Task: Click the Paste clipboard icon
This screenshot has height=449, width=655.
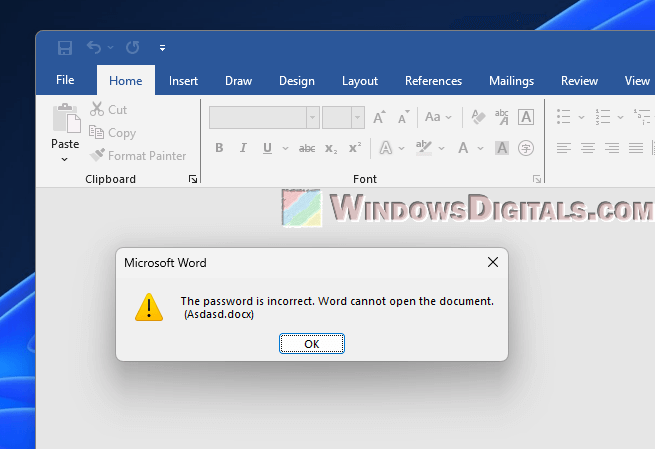Action: [x=66, y=118]
